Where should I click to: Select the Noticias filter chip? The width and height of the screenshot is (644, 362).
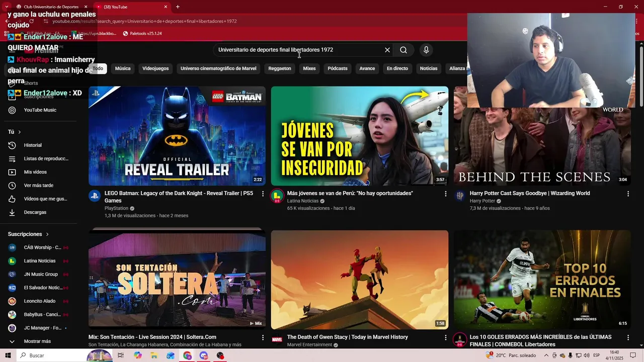pos(429,68)
